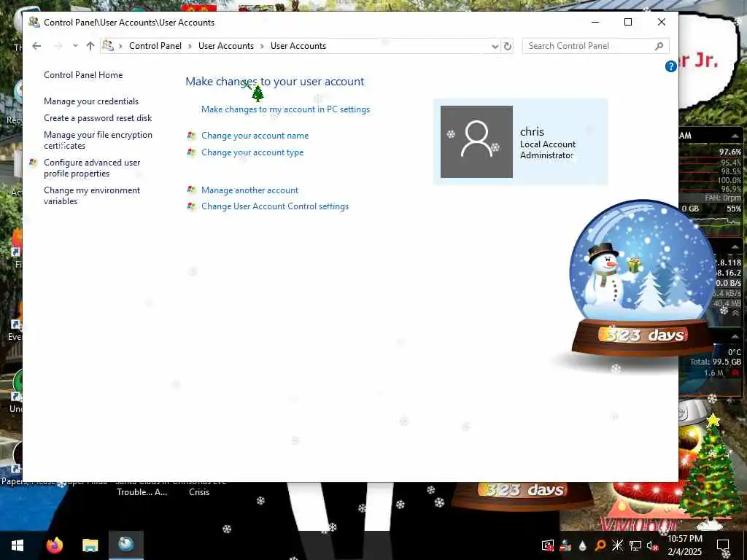This screenshot has height=560, width=747.
Task: Click the 'Local Account' text
Action: pos(548,144)
